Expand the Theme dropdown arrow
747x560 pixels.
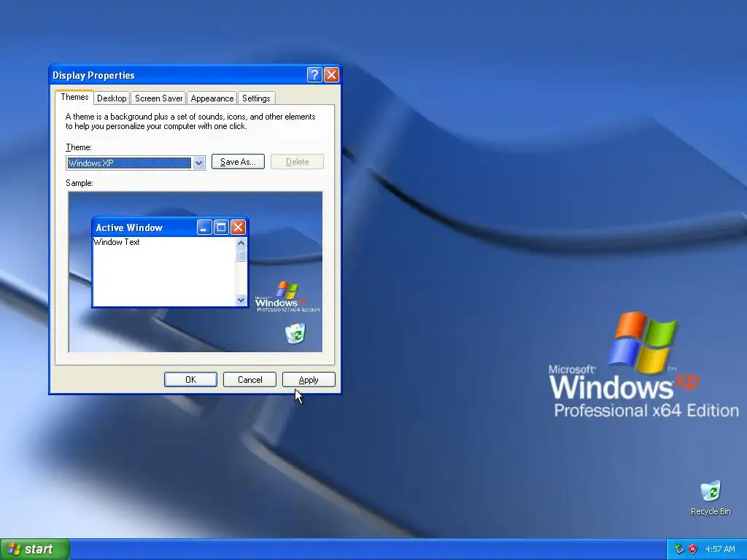198,163
